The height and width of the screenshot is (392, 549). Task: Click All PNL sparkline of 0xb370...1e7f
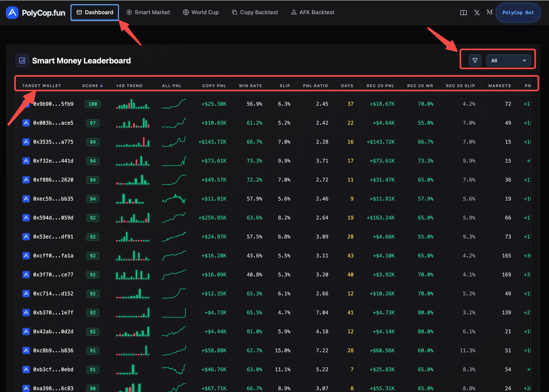pyautogui.click(x=174, y=313)
